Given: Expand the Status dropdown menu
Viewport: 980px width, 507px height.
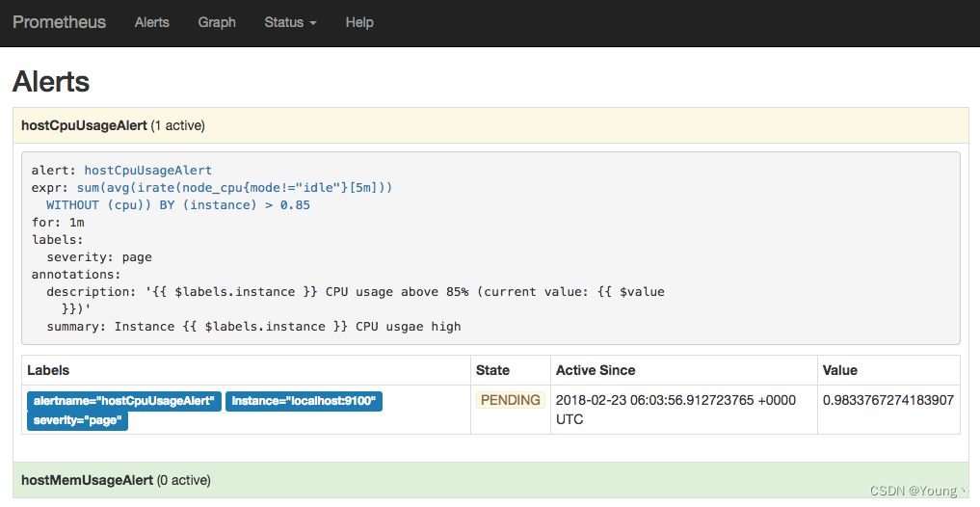Looking at the screenshot, I should (291, 22).
